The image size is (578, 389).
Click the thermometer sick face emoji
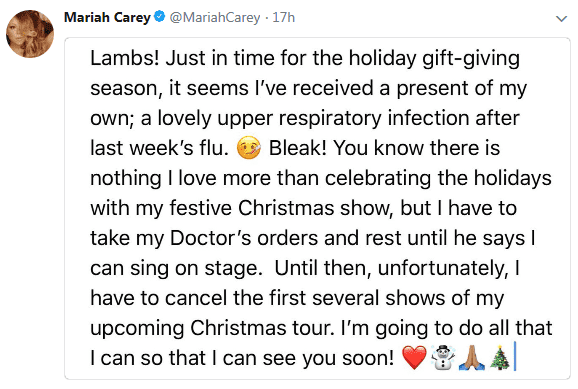tap(249, 148)
